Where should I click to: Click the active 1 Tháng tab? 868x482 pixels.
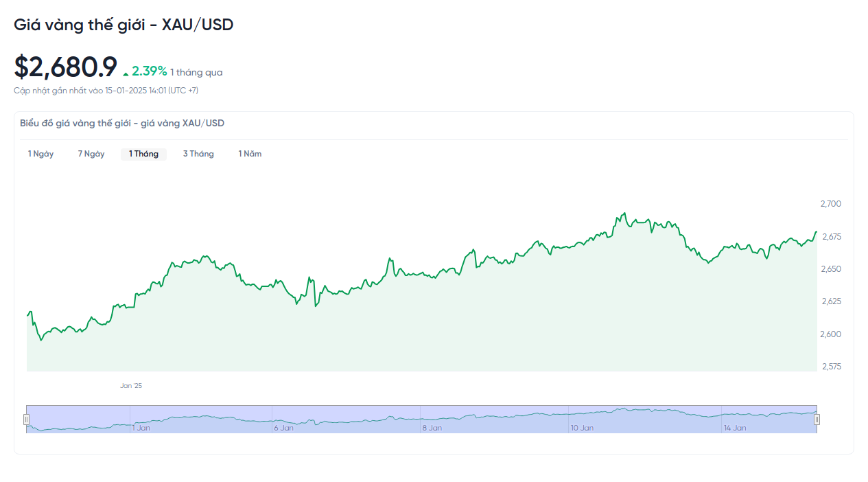(x=143, y=154)
